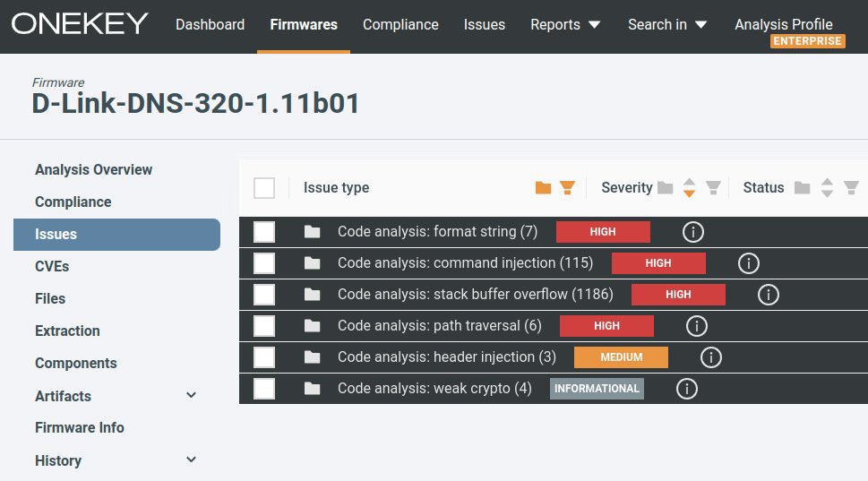This screenshot has width=868, height=481.
Task: Open Components in the sidebar
Action: tap(76, 363)
